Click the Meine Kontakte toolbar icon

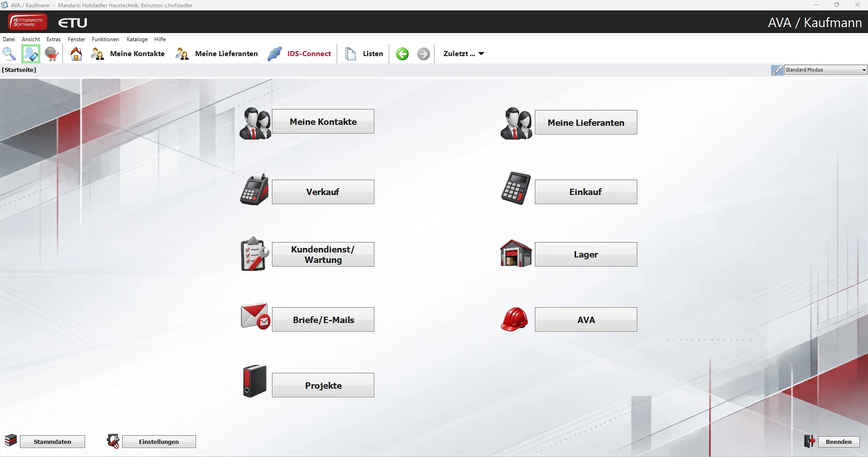98,54
